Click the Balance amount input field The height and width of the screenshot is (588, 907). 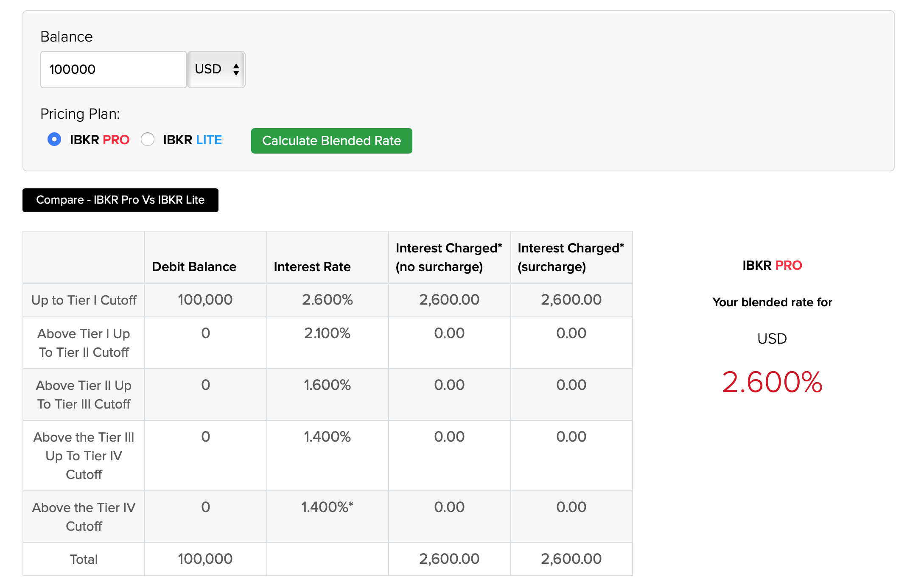coord(113,70)
